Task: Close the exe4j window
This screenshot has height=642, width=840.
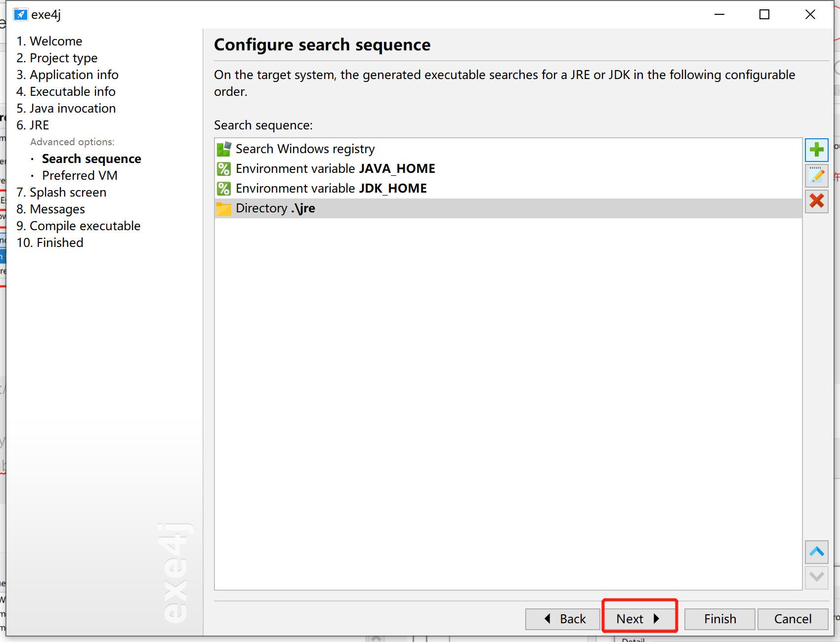Action: coord(810,14)
